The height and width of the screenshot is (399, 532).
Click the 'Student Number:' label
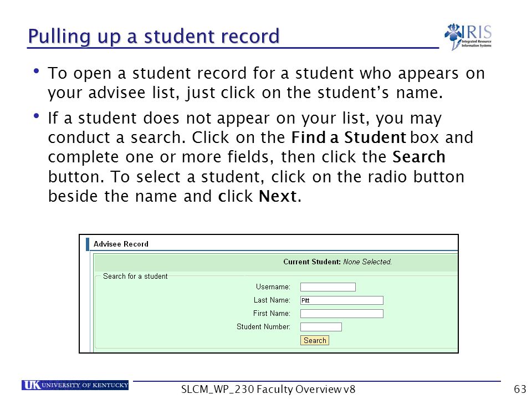263,326
